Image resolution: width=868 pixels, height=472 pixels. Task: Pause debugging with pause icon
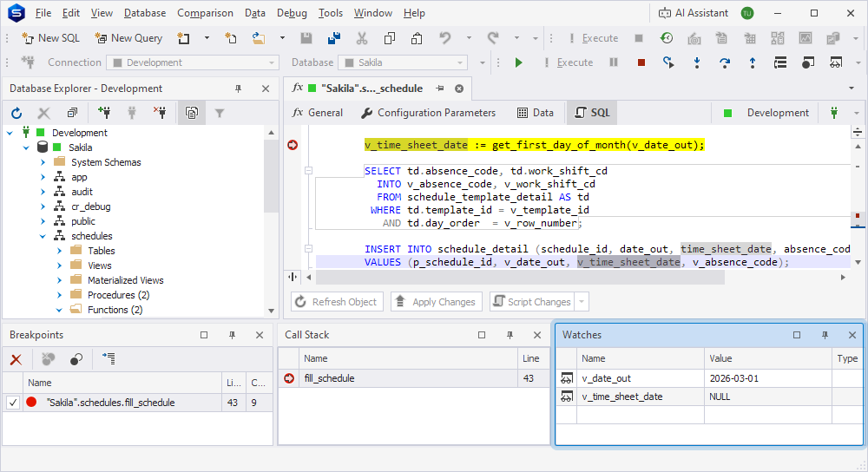[x=614, y=62]
